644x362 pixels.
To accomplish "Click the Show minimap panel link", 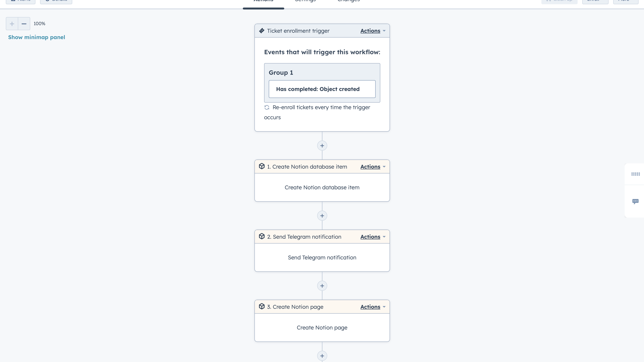I will coord(37,37).
